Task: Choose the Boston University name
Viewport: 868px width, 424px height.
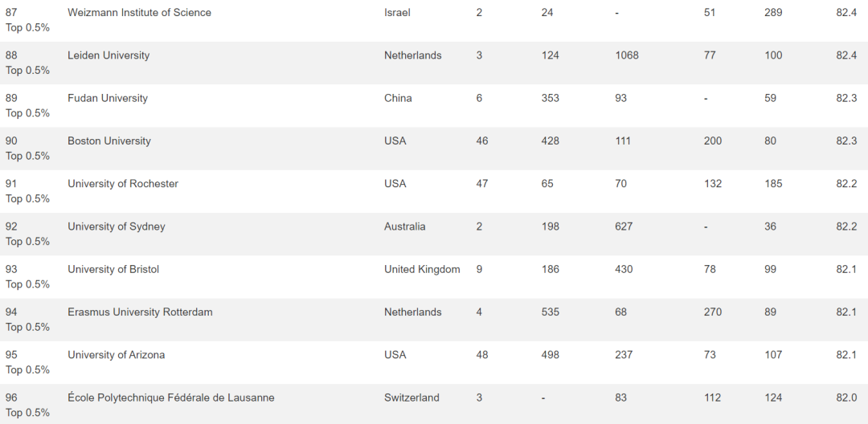Action: tap(109, 141)
